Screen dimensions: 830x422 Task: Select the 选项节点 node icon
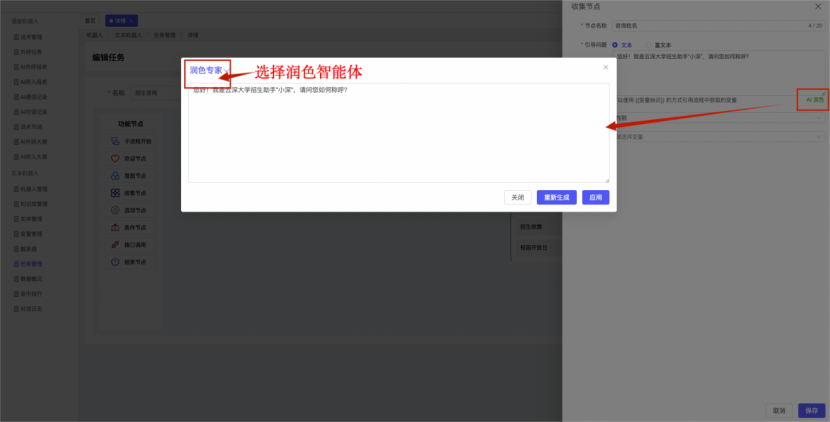click(116, 210)
